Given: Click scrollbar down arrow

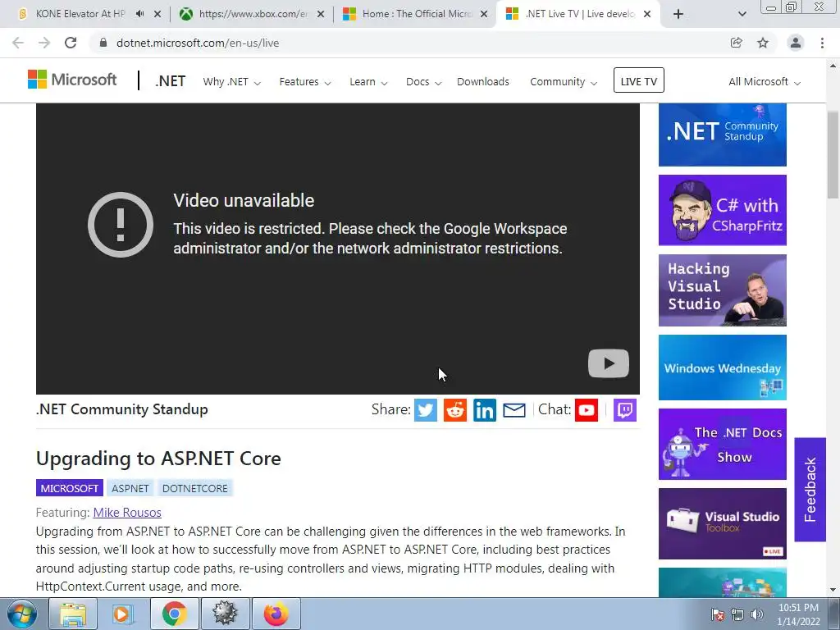Looking at the screenshot, I should point(833,591).
